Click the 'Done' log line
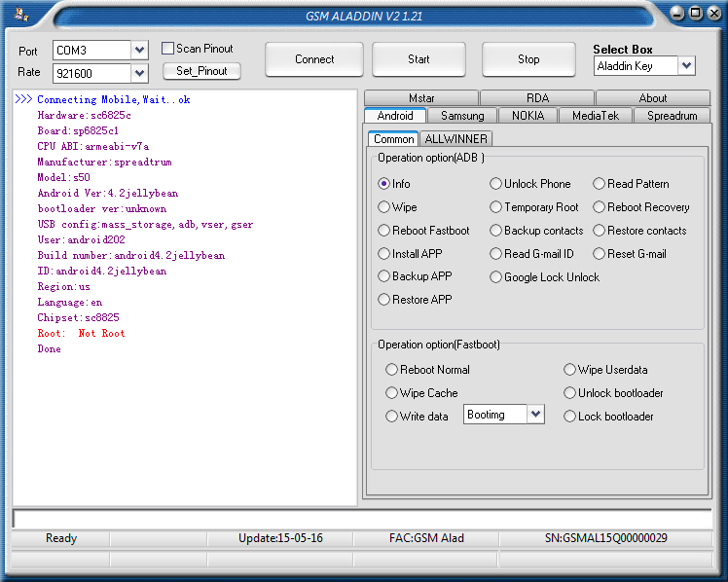 [49, 349]
